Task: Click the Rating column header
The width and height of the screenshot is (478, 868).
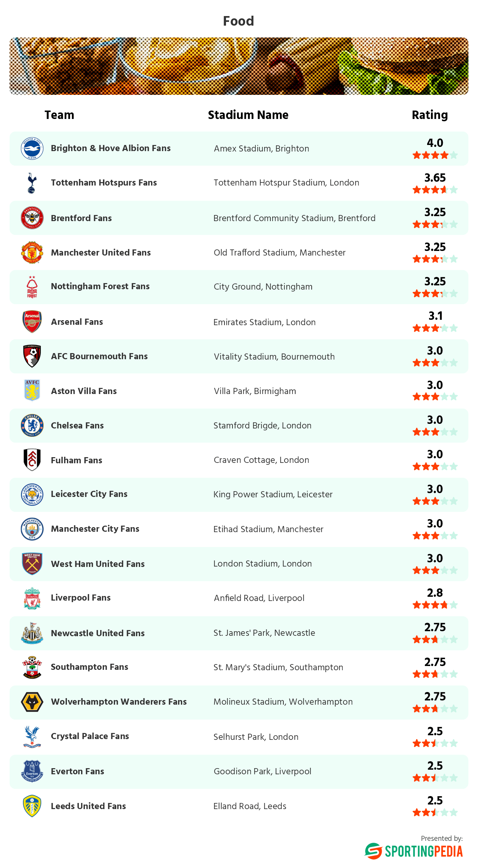Action: click(x=429, y=115)
